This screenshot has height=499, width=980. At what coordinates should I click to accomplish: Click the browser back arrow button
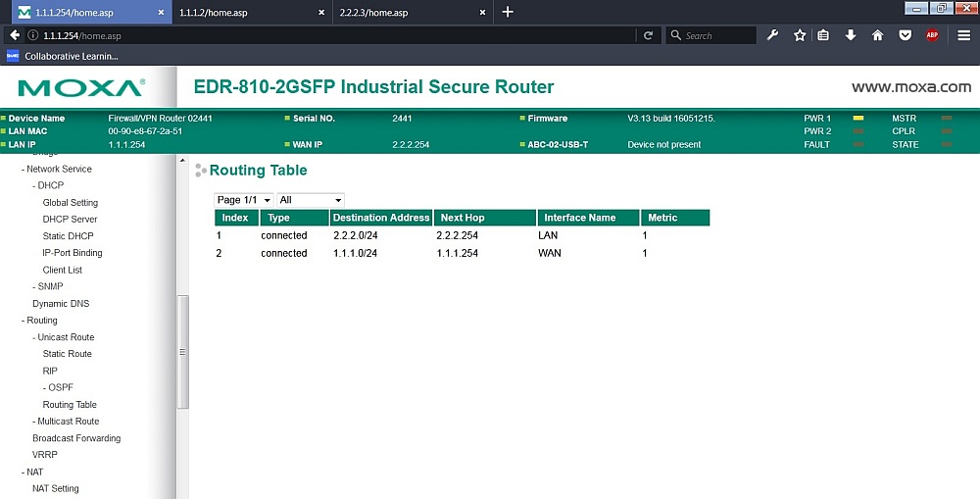point(15,35)
